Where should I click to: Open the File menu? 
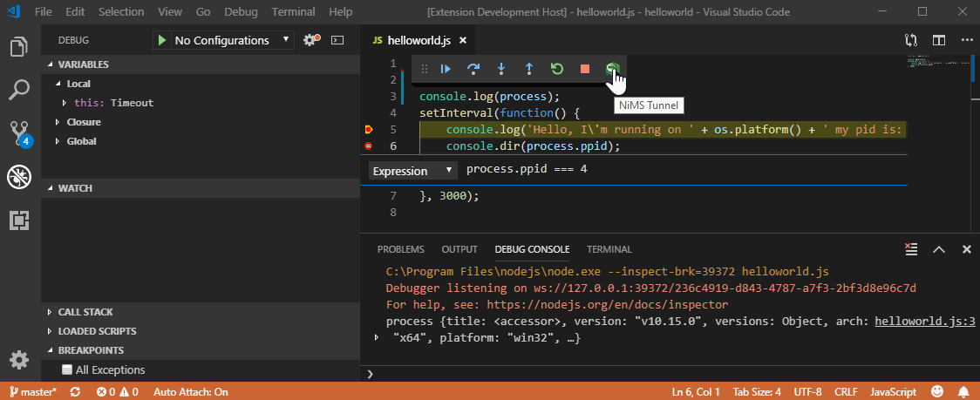pyautogui.click(x=44, y=12)
